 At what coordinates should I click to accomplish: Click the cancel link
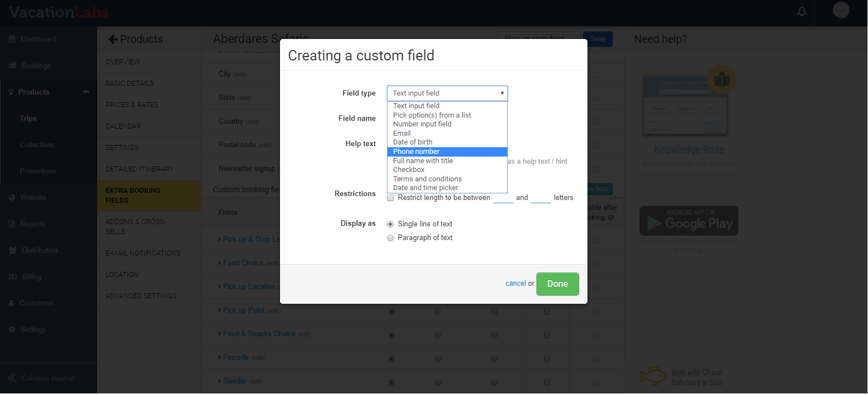[516, 283]
